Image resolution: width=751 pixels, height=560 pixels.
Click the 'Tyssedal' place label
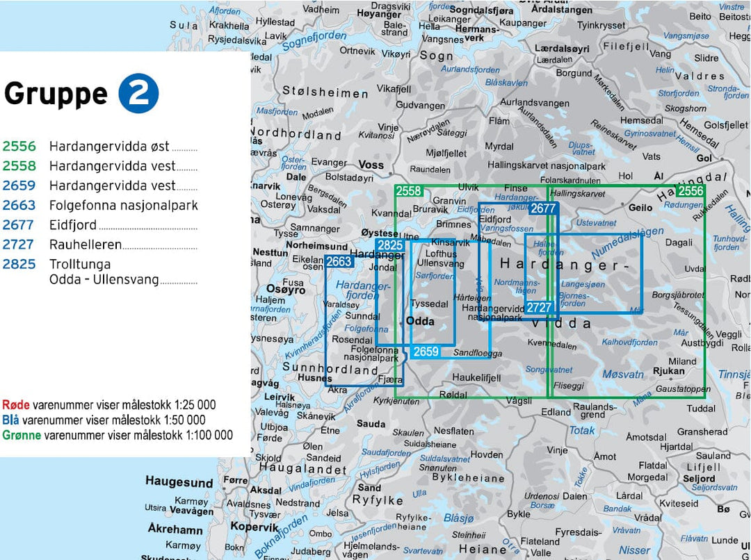coord(429,304)
